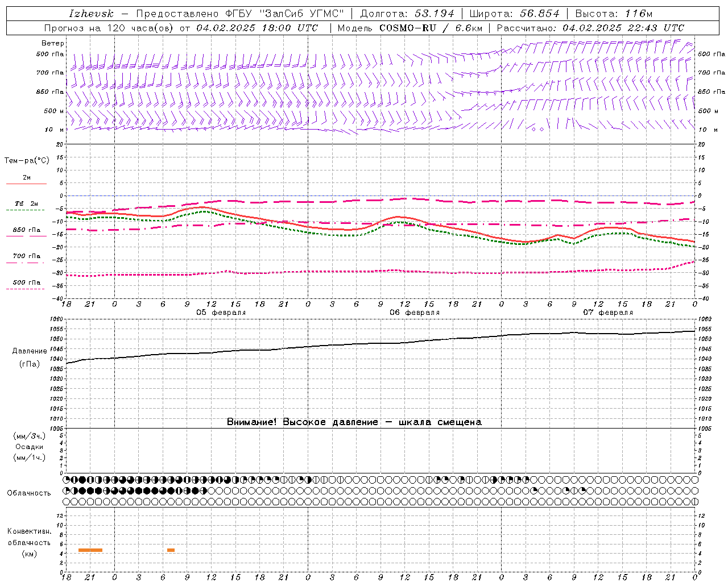Click the (мм/1ч.) precipitation unit label
The image size is (728, 582).
[x=30, y=458]
